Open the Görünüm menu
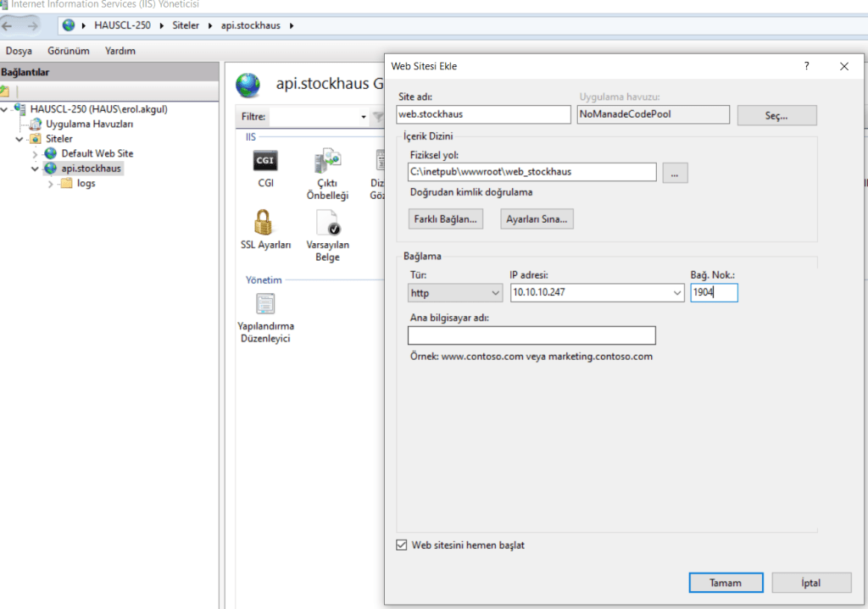 click(x=69, y=51)
